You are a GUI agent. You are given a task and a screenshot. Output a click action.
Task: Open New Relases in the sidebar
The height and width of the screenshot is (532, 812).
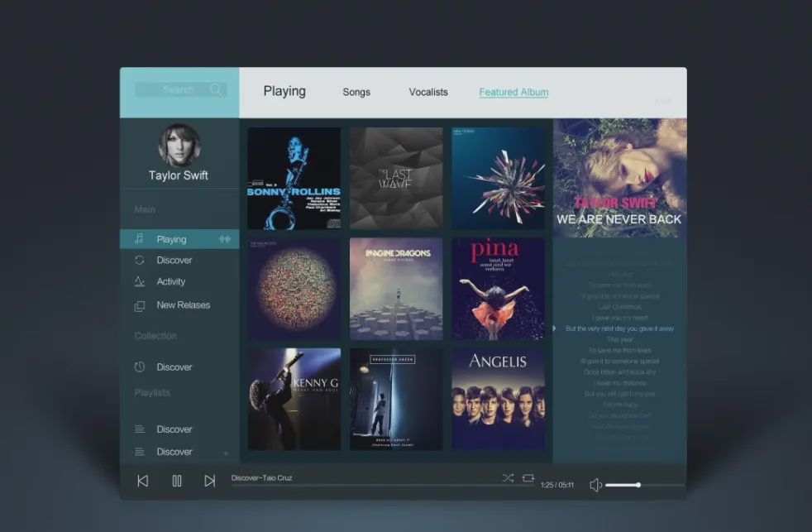click(183, 304)
